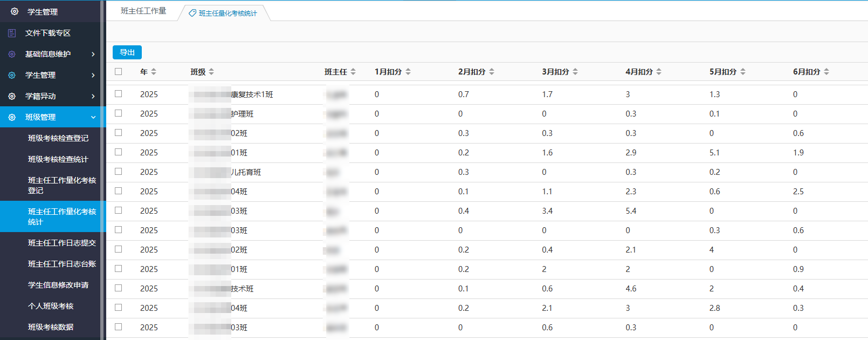Viewport: 868px width, 340px height.
Task: Sort table by 年 column arrows
Action: (x=154, y=72)
